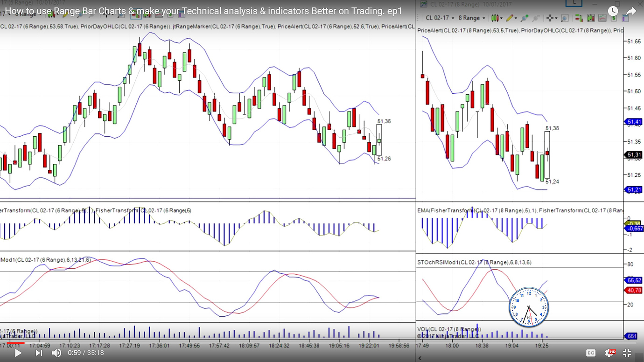Expand the chart style dropdown arrow

[x=502, y=18]
